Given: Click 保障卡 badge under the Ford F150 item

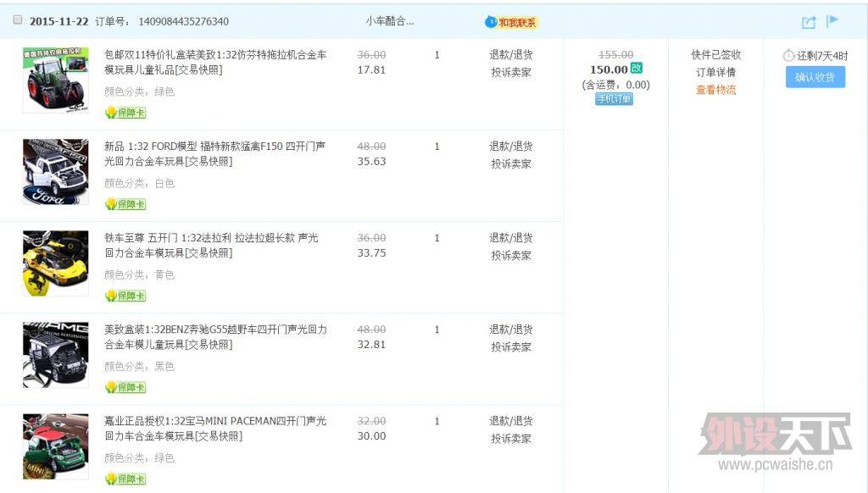Looking at the screenshot, I should click(x=125, y=204).
